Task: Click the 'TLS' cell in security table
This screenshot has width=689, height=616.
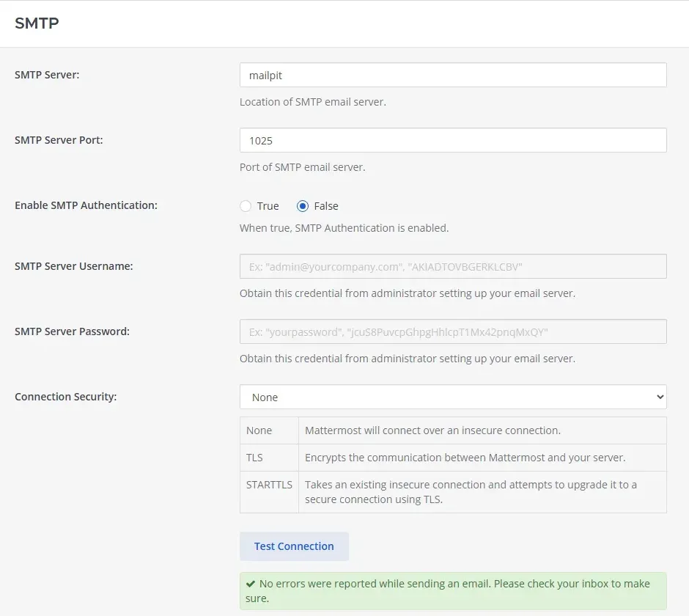Action: (x=269, y=458)
